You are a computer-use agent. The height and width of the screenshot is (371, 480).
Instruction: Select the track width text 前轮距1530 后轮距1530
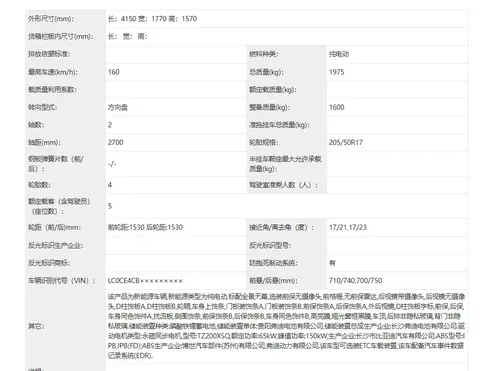tap(145, 227)
